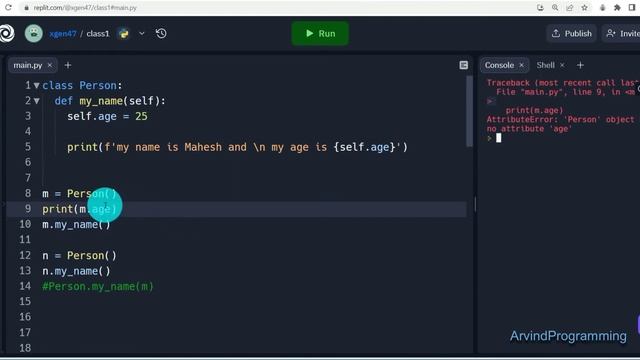Screen dimensions: 640x360
Task: Close the Console tab
Action: (x=521, y=65)
